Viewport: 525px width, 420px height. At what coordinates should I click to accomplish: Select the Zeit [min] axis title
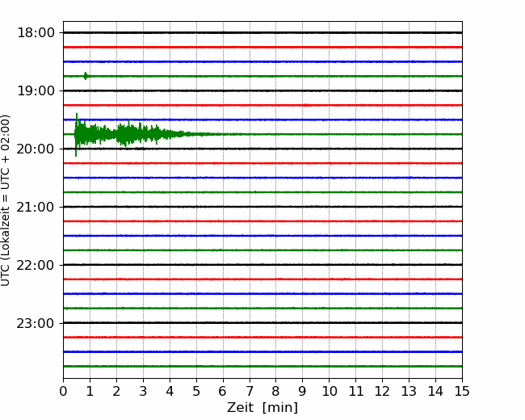click(262, 408)
